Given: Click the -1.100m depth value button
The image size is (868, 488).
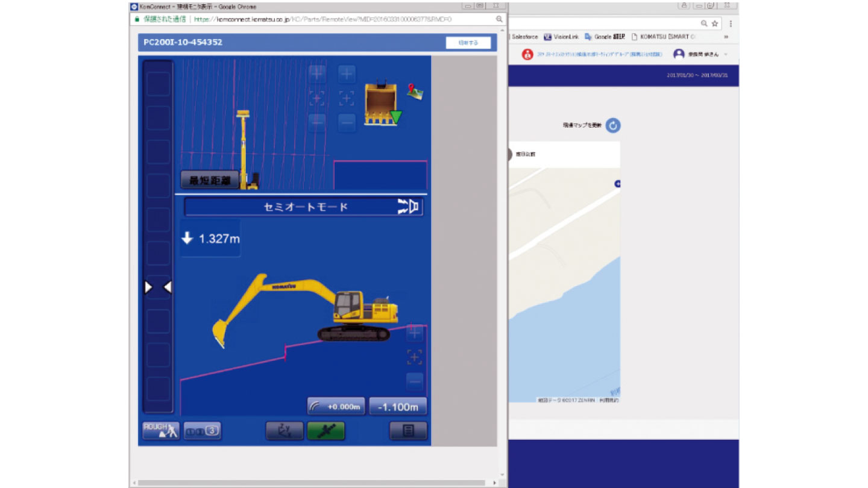Looking at the screenshot, I should tap(398, 407).
